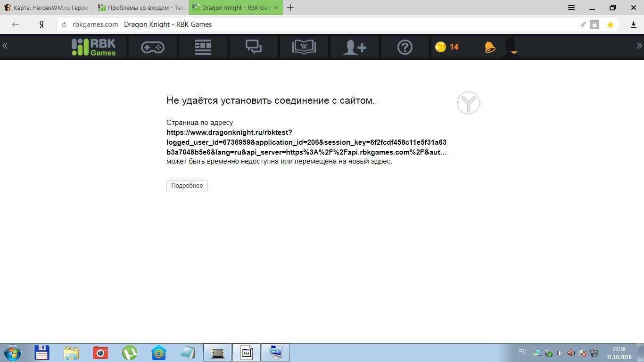
Task: Open the notepad taskbar app
Action: (x=188, y=353)
